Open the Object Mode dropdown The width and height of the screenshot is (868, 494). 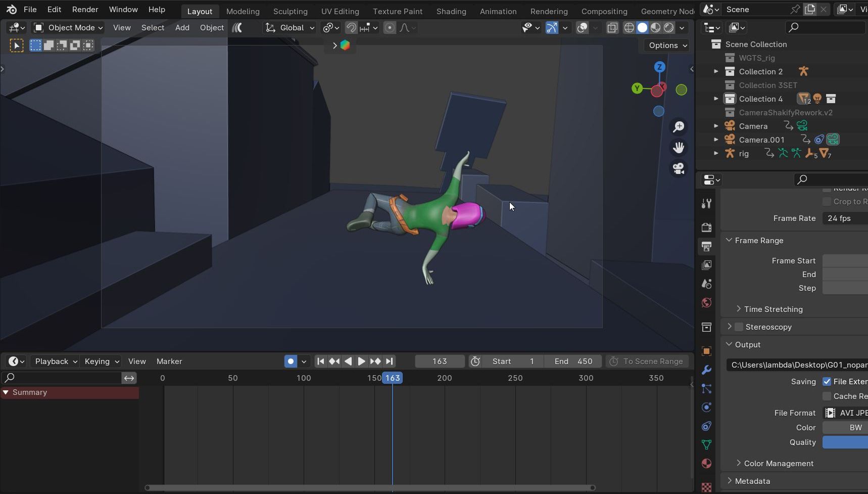pyautogui.click(x=69, y=28)
